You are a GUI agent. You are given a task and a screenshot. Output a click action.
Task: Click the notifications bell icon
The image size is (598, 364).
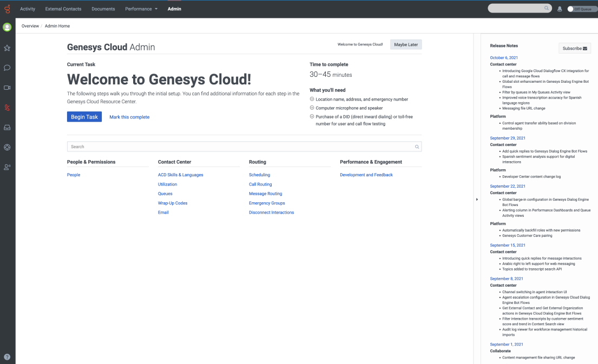coord(560,9)
